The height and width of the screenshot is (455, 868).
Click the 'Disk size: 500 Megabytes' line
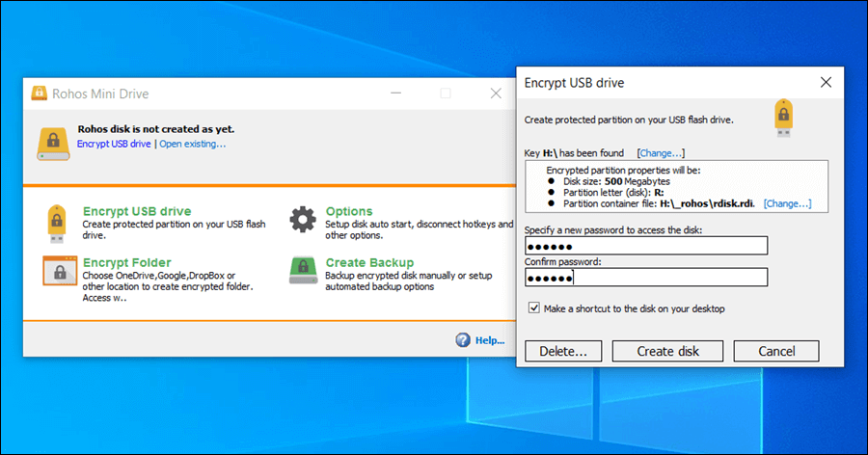click(616, 181)
